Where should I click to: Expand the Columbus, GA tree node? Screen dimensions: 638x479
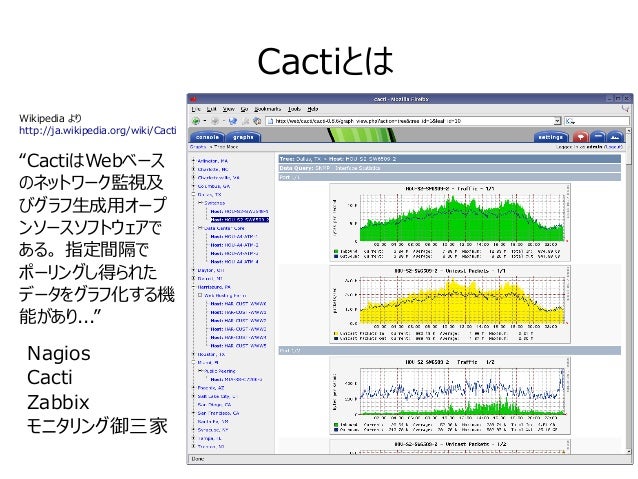pyautogui.click(x=194, y=186)
